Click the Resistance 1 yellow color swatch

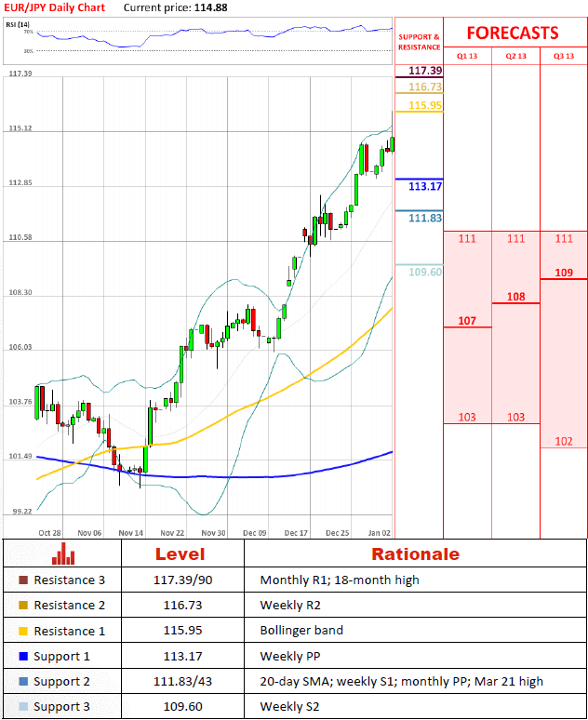point(23,631)
